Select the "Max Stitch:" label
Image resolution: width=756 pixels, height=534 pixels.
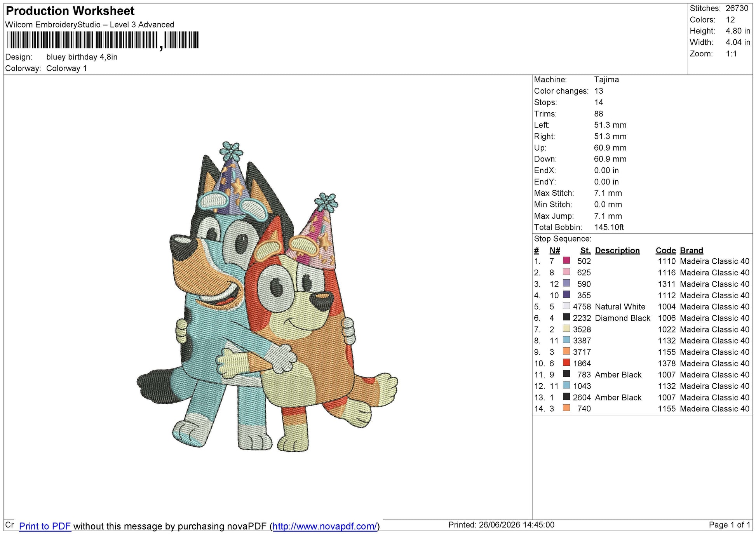click(x=554, y=193)
